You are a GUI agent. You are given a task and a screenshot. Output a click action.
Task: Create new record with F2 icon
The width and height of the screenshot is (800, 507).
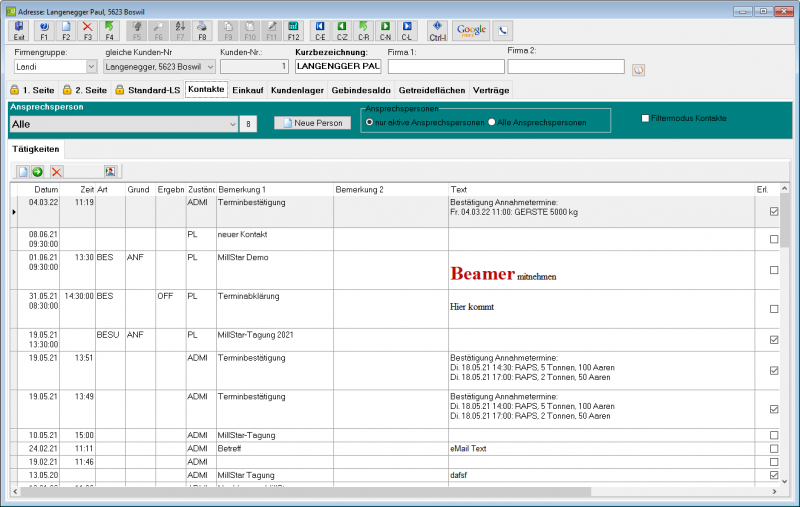(66, 31)
